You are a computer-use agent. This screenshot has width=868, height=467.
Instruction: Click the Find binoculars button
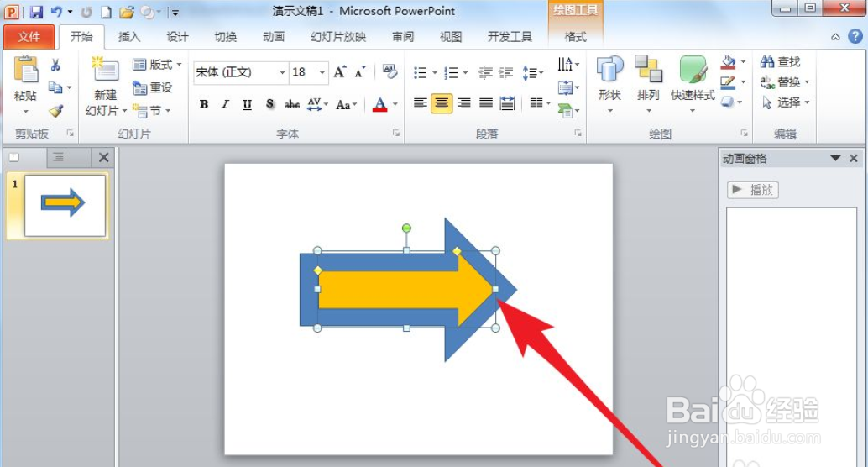click(x=780, y=62)
